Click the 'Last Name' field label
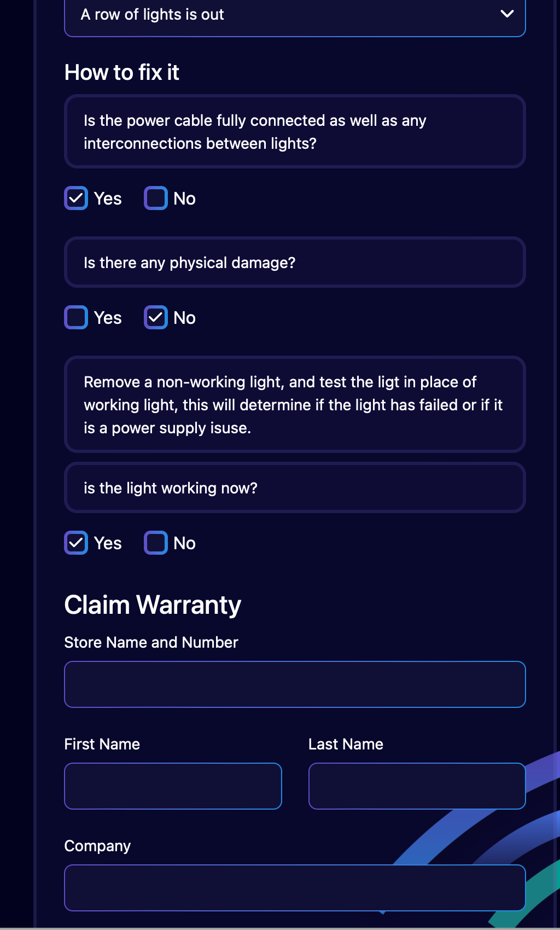This screenshot has width=560, height=930. tap(346, 744)
